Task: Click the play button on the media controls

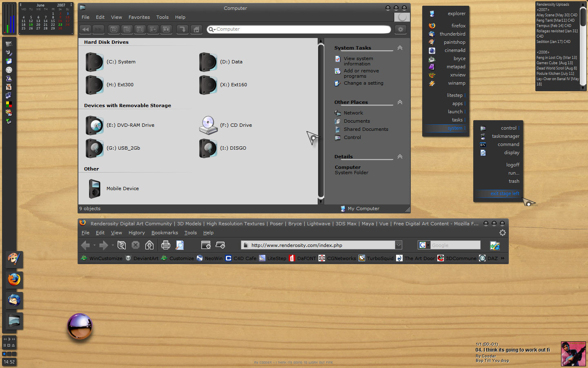Action: (9, 339)
